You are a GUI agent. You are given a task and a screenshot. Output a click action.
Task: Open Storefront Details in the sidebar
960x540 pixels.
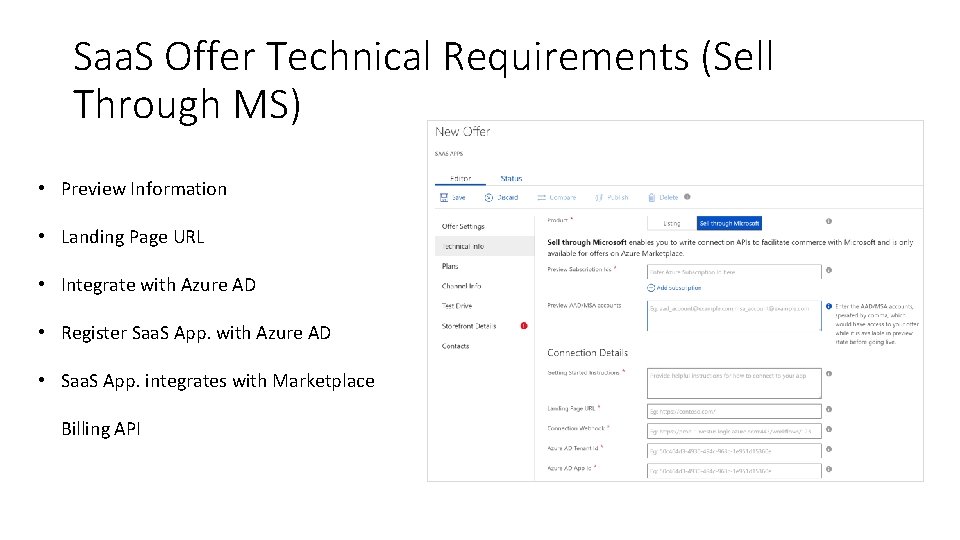[x=468, y=326]
